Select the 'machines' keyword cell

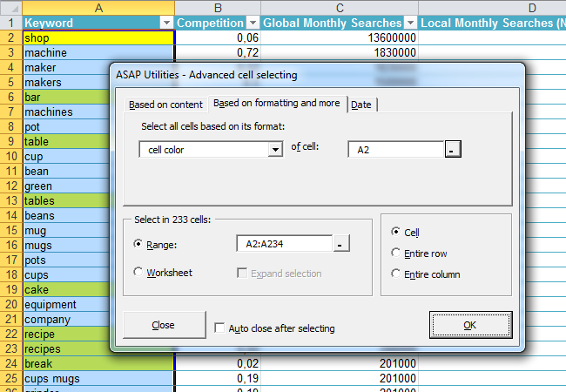tap(67, 112)
